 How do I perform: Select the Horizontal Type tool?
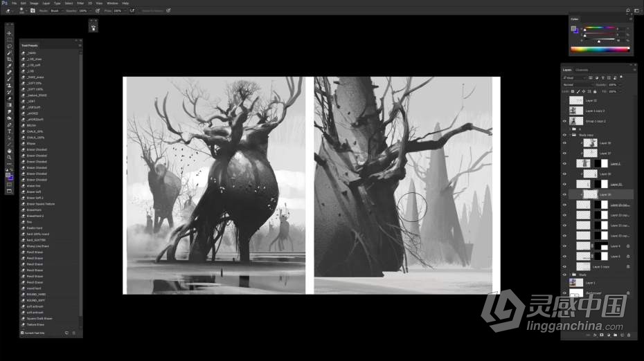pos(10,131)
